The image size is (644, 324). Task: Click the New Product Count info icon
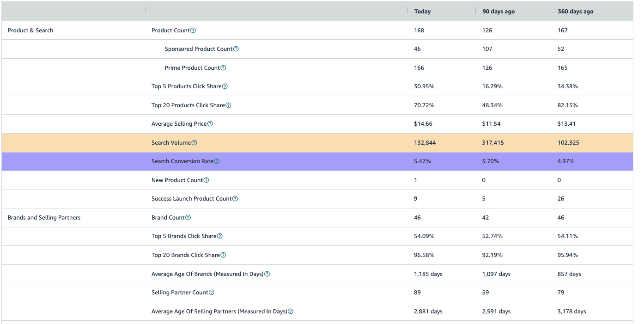pos(207,180)
